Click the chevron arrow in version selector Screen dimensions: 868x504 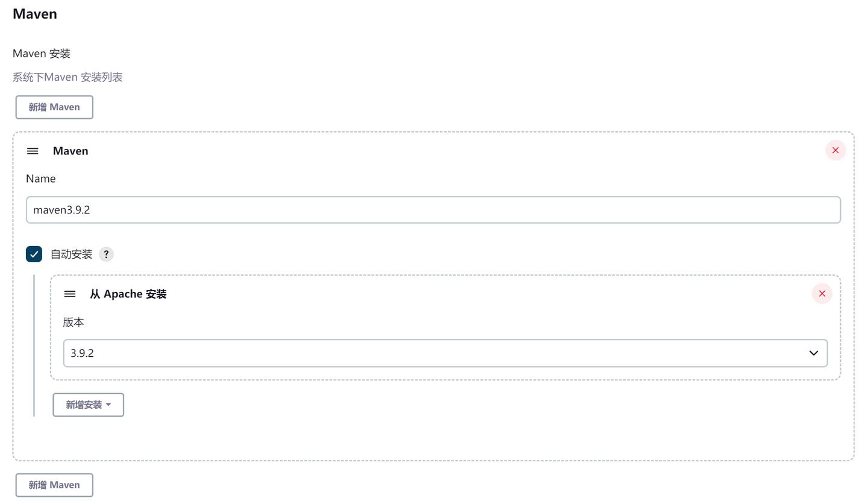tap(813, 353)
